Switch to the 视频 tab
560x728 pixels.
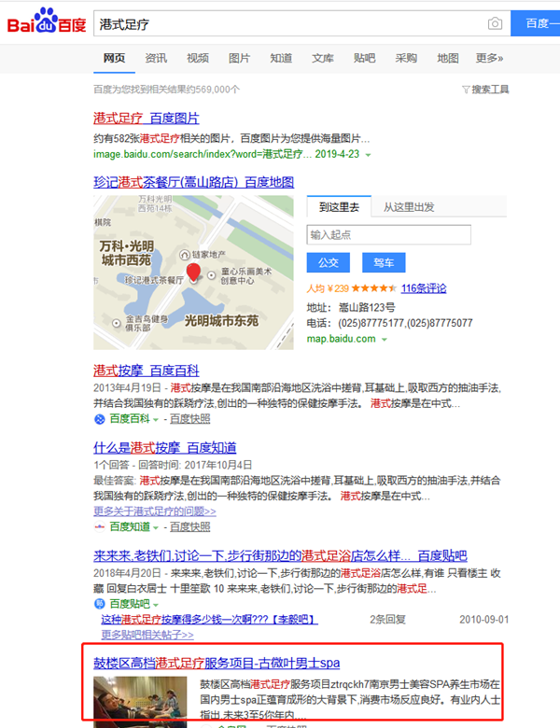tap(198, 58)
